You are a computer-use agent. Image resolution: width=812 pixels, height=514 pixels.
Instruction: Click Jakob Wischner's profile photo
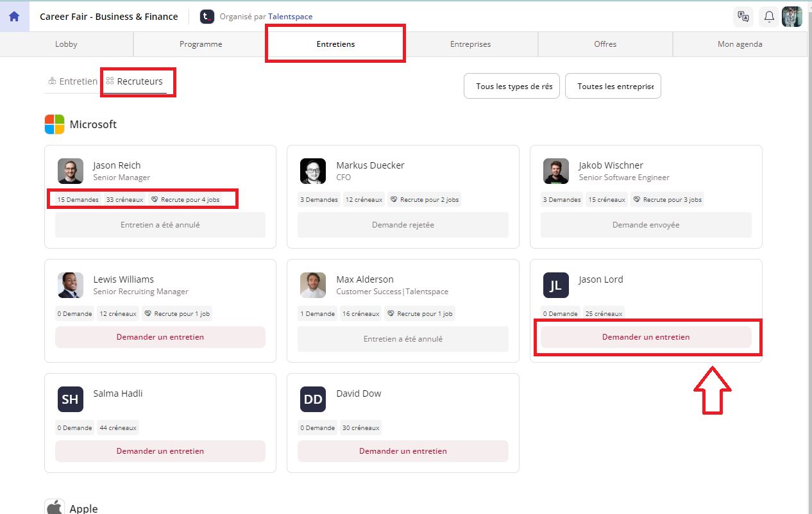click(x=556, y=171)
